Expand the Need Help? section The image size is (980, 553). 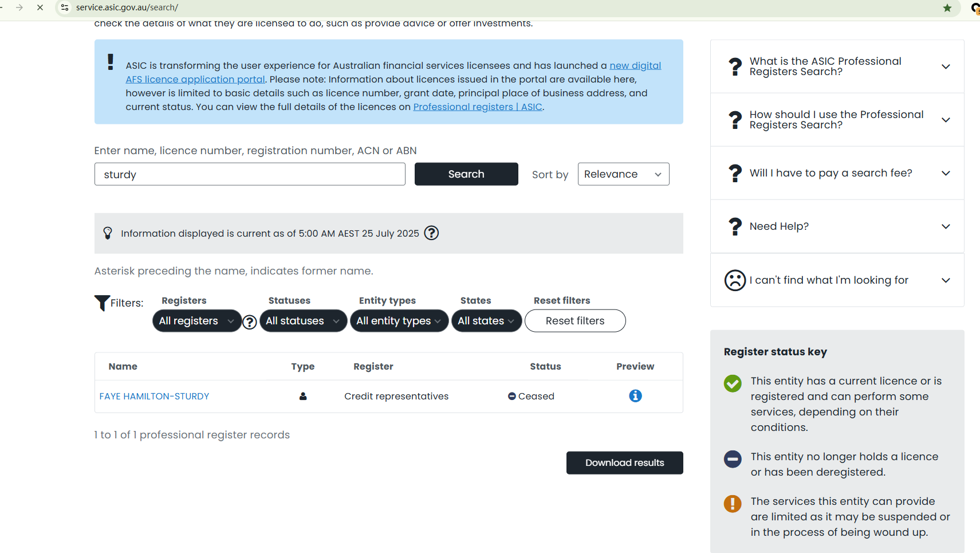click(837, 226)
